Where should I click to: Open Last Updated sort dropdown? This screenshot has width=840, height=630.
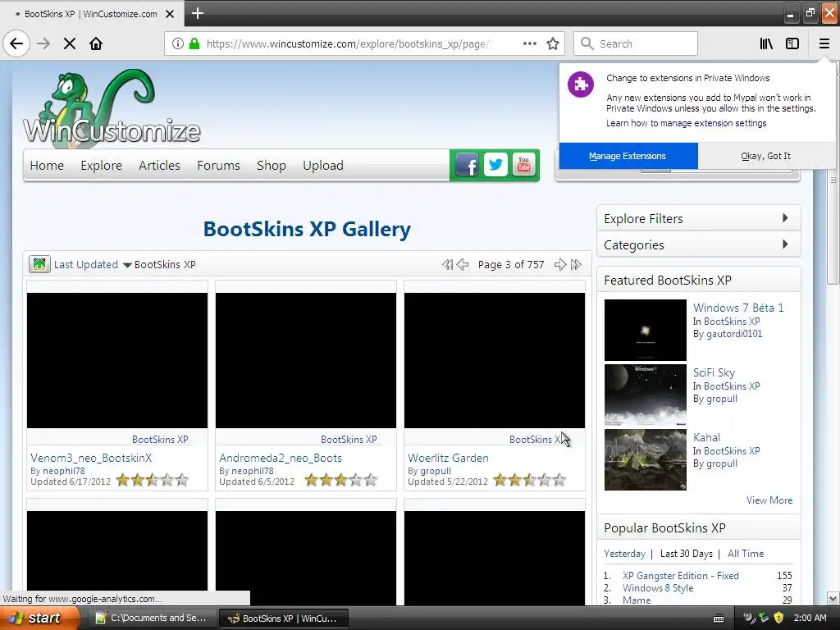[x=93, y=265]
